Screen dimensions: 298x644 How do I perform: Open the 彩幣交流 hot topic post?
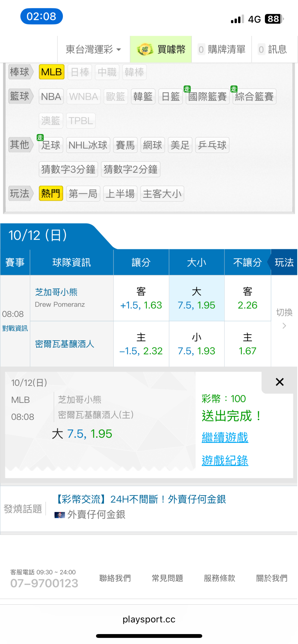(x=141, y=499)
